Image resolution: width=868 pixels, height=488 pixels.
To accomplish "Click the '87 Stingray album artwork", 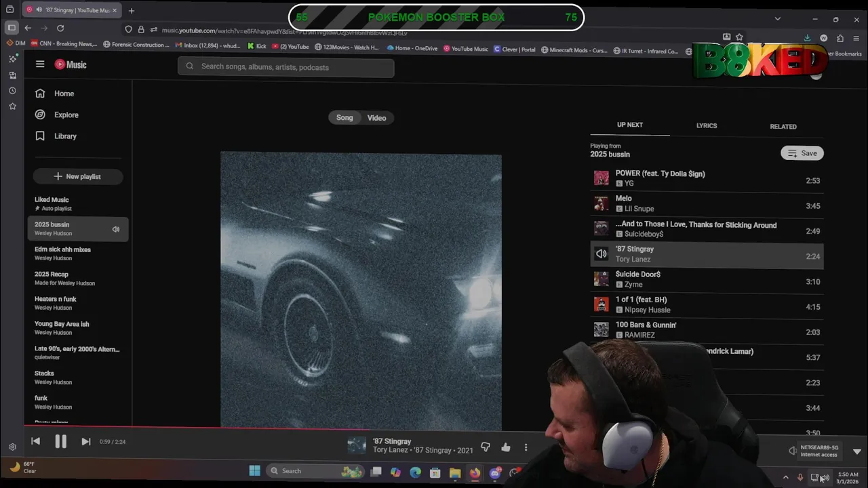I will point(361,290).
